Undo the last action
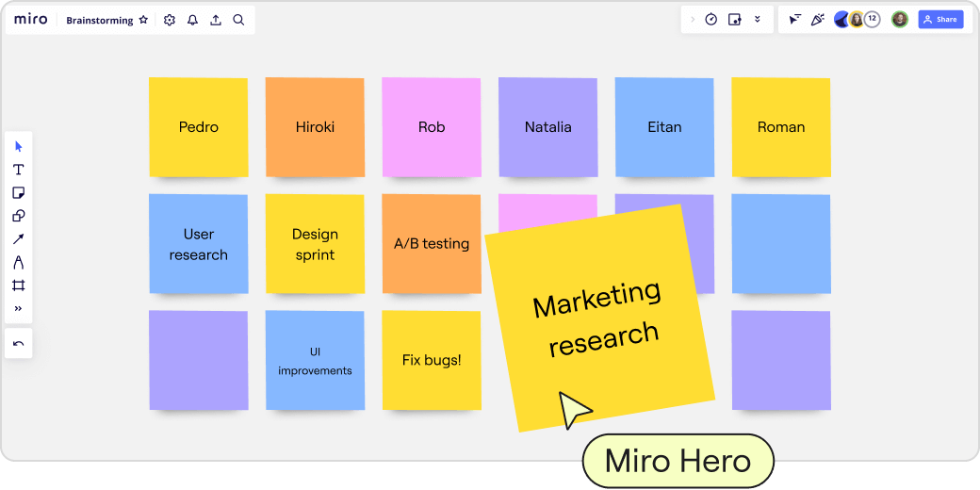Screen dimensions: 980x490 18,344
